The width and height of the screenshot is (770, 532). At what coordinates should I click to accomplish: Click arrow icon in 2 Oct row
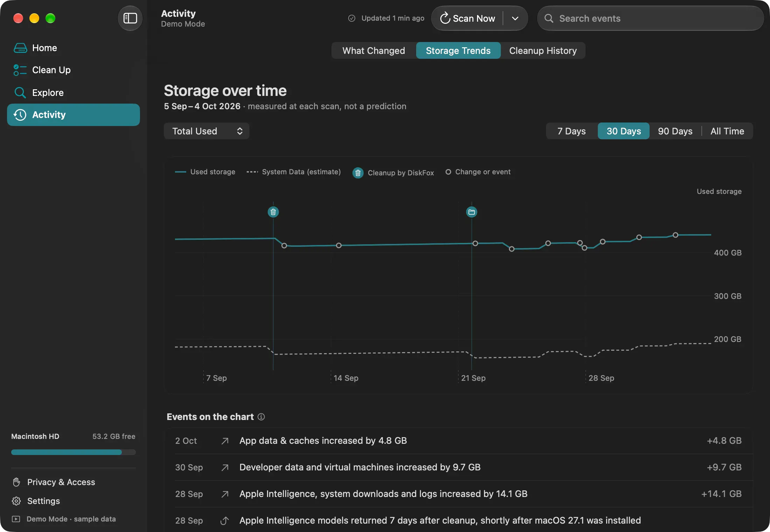point(225,441)
